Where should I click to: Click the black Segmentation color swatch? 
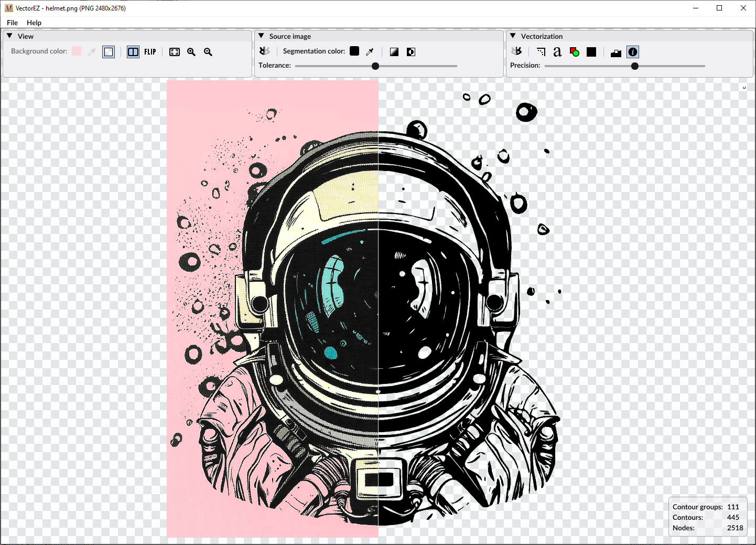coord(354,51)
